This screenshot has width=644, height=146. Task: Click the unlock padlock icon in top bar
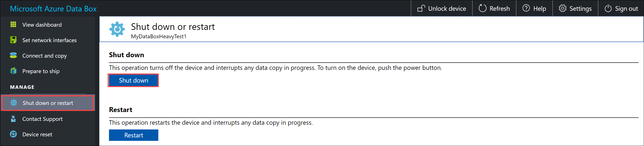pyautogui.click(x=421, y=8)
